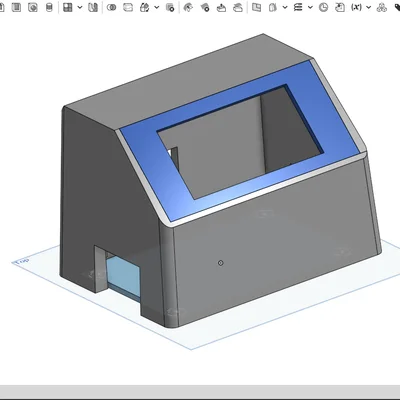The image size is (400, 400).
Task: Select the Derived tool icon beside the clock
Action: click(340, 7)
